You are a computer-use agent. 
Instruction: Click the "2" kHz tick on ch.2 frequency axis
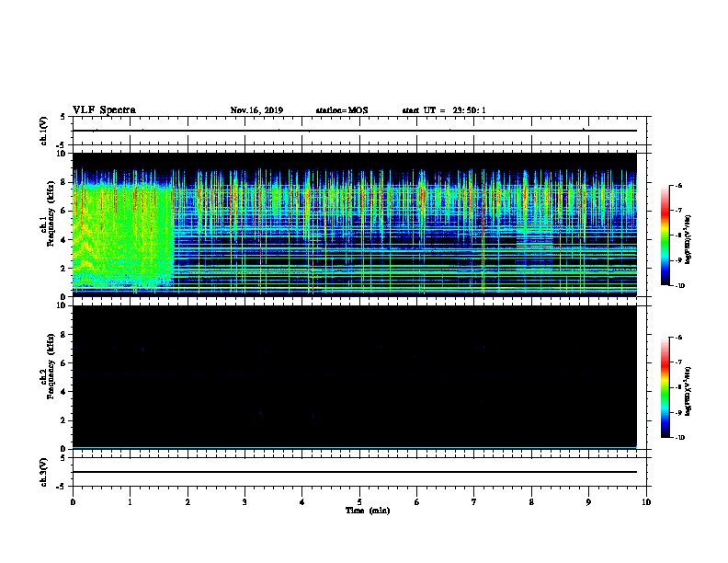click(63, 420)
